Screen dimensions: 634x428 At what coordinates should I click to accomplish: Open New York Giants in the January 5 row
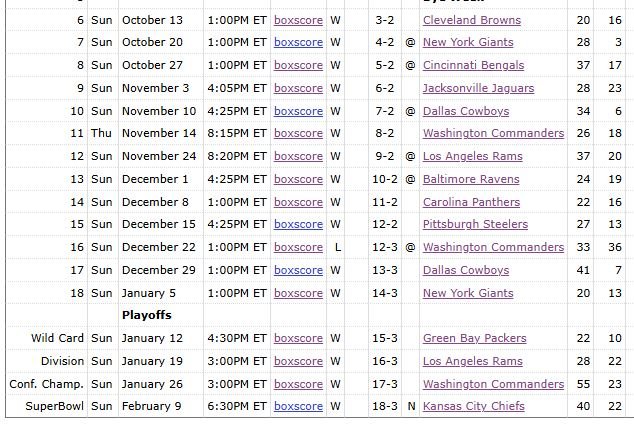[468, 293]
